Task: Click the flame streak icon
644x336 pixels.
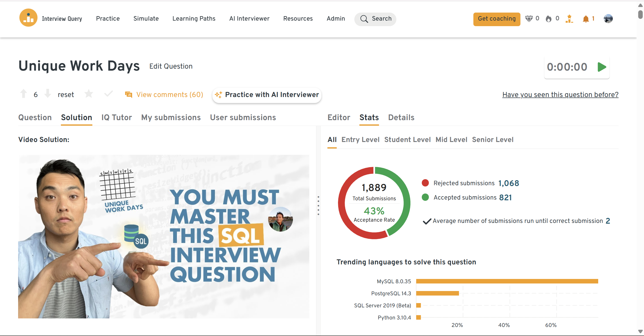Action: (548, 19)
